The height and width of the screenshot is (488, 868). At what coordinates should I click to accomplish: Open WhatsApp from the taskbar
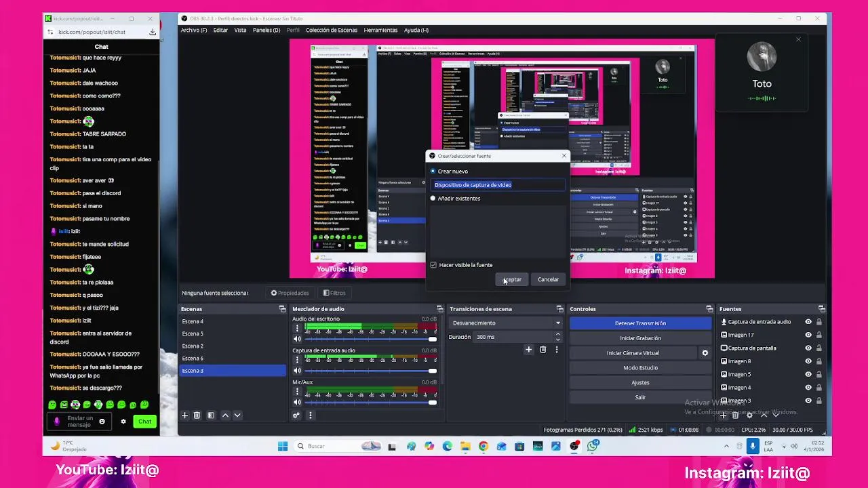pos(593,446)
